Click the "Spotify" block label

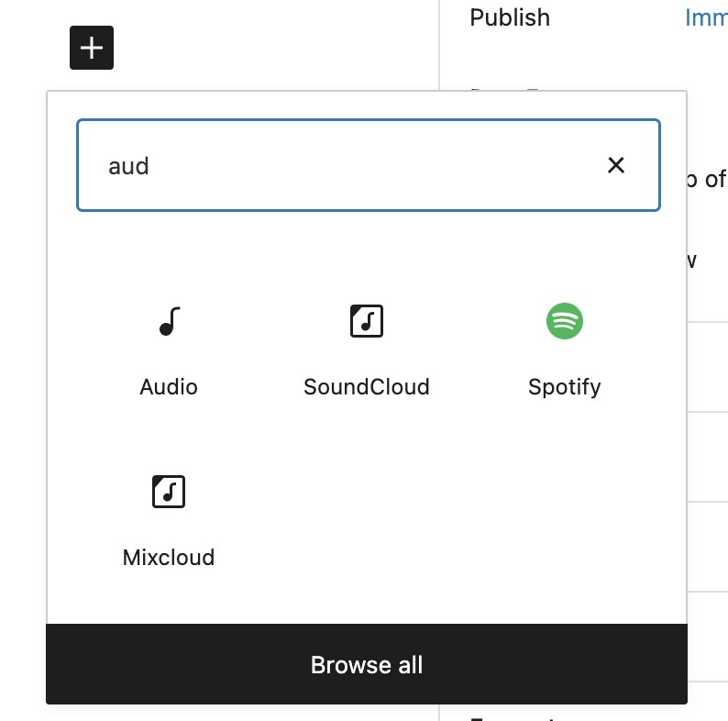click(x=564, y=387)
